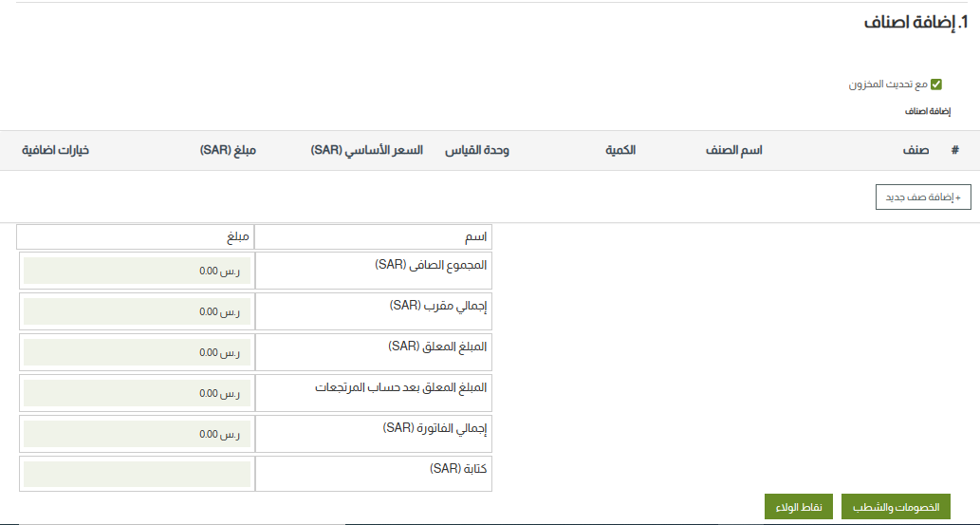This screenshot has height=525, width=980.
Task: Focus the المبلغ المعلق بعد حساب المرتجعات field
Action: (137, 393)
